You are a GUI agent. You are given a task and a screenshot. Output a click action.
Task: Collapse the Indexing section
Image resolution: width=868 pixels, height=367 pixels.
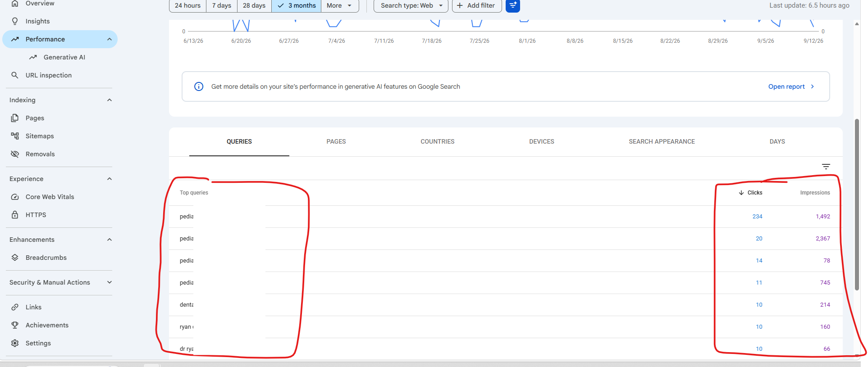pos(110,100)
